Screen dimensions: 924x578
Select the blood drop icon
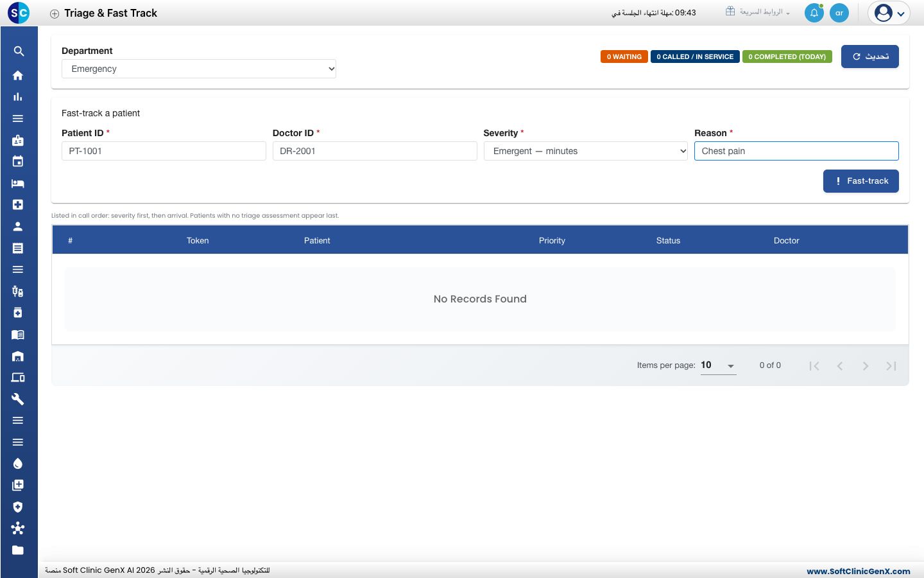tap(18, 464)
